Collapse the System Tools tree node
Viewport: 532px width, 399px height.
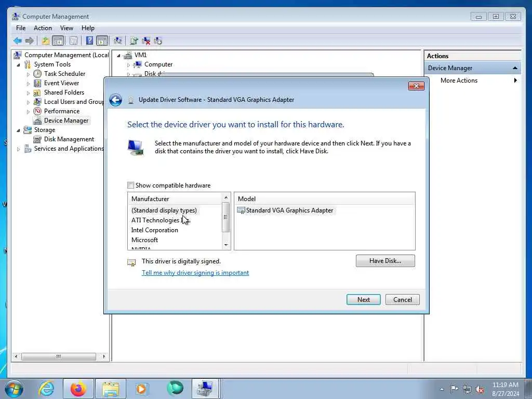(18, 64)
